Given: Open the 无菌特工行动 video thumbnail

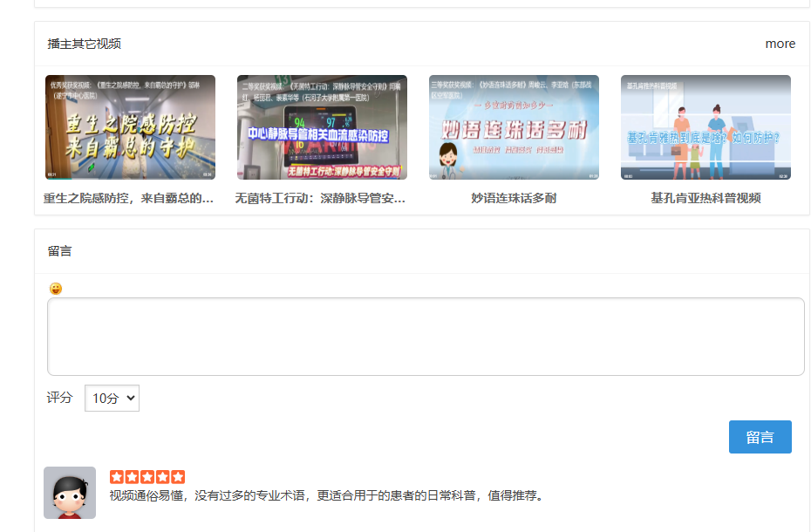Looking at the screenshot, I should point(321,126).
